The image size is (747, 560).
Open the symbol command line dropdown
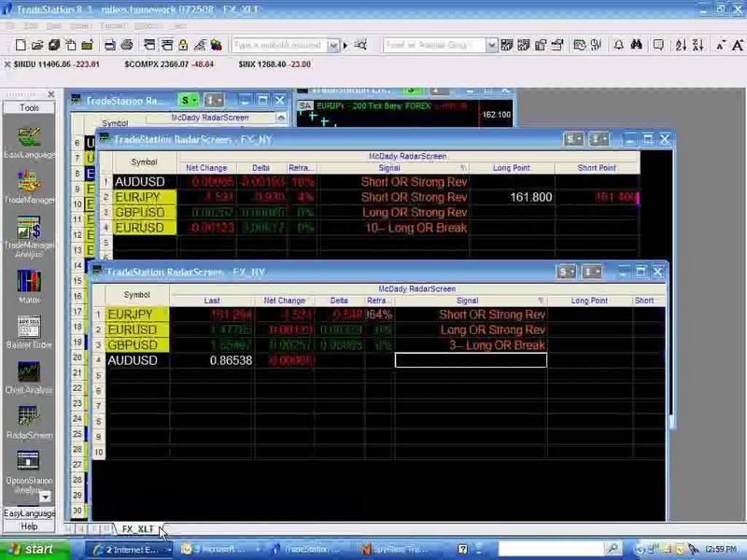[x=333, y=45]
